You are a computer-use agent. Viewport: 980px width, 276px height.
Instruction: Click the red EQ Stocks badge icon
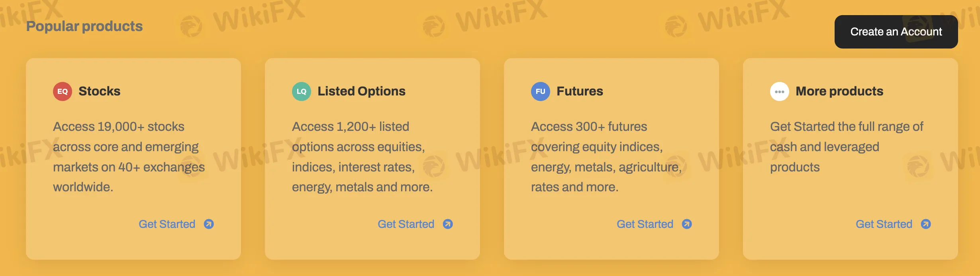(x=63, y=91)
